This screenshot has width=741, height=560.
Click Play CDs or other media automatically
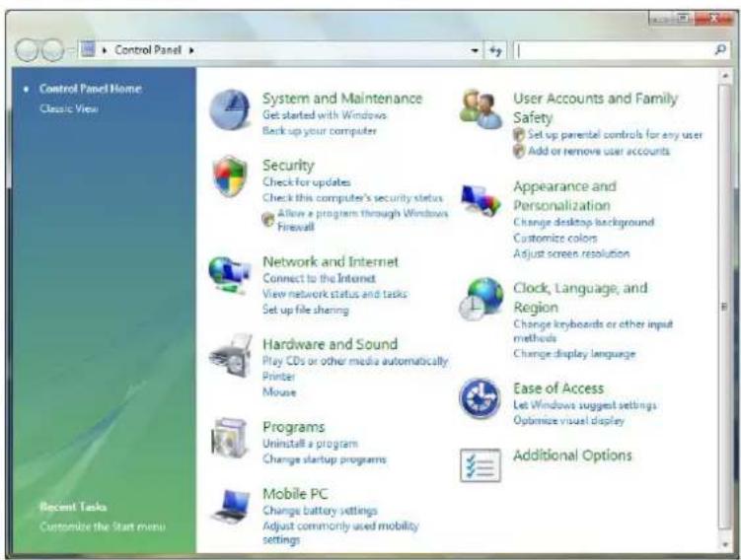click(x=355, y=361)
